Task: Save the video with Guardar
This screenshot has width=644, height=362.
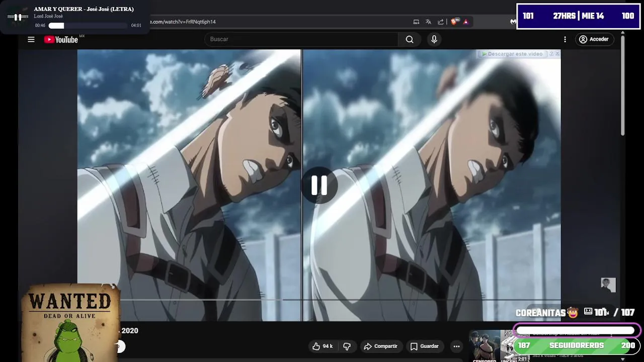Action: click(x=424, y=346)
